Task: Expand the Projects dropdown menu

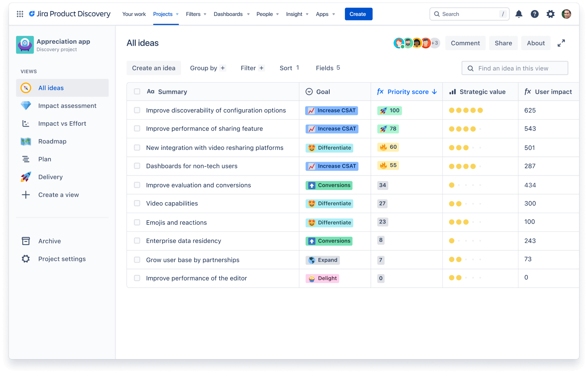Action: point(166,14)
